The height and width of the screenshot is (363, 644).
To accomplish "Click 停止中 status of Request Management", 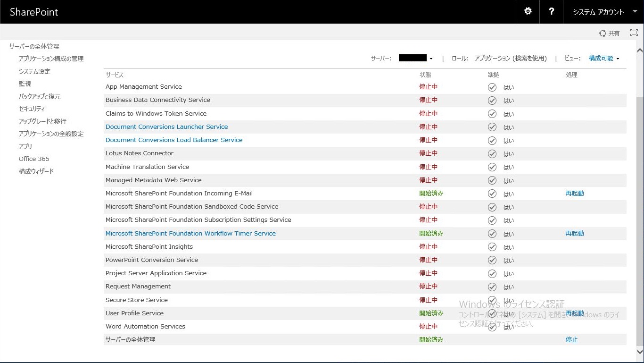I will click(x=429, y=286).
